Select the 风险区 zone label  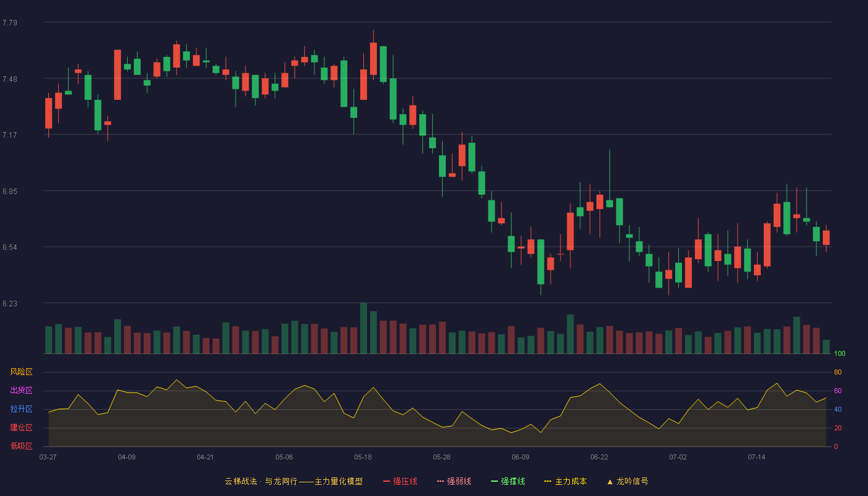pyautogui.click(x=21, y=372)
